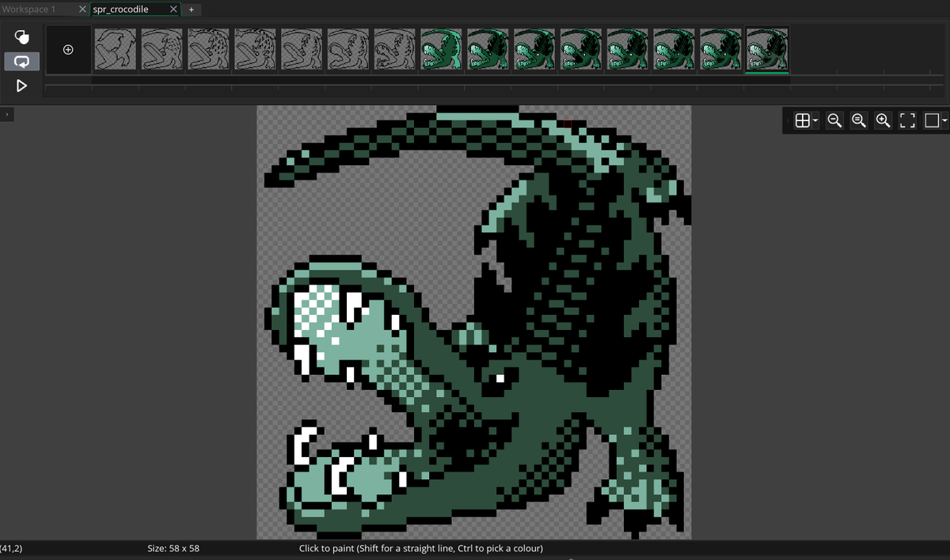This screenshot has height=560, width=950.
Task: Select the eleventh frame thumbnail
Action: pyautogui.click(x=582, y=49)
